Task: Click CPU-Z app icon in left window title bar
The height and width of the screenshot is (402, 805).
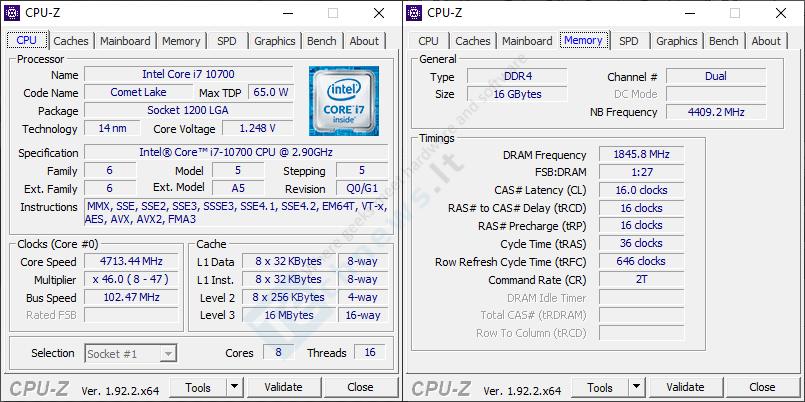Action: click(12, 13)
